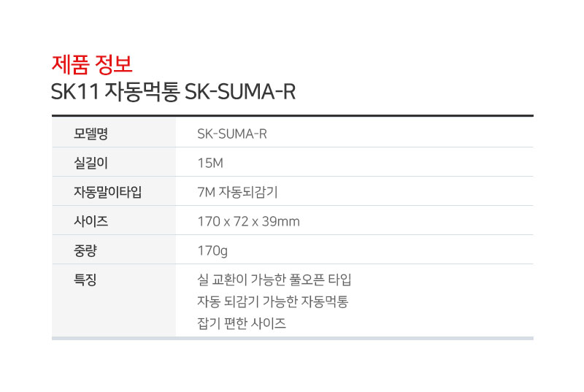584x392 pixels.
Task: Click the 사이즈 row label
Action: pyautogui.click(x=91, y=221)
